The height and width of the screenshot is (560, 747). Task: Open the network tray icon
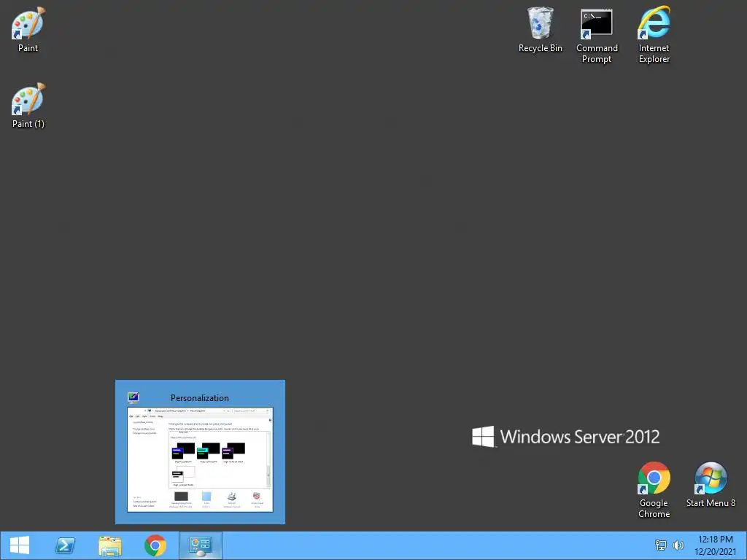(x=661, y=545)
